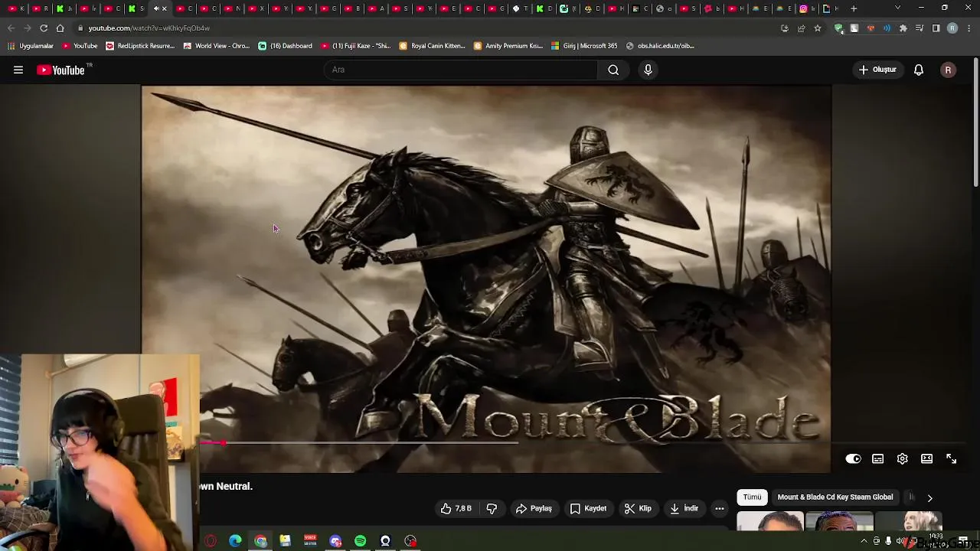The height and width of the screenshot is (551, 980).
Task: Open the green shield adblock extension
Action: (838, 28)
